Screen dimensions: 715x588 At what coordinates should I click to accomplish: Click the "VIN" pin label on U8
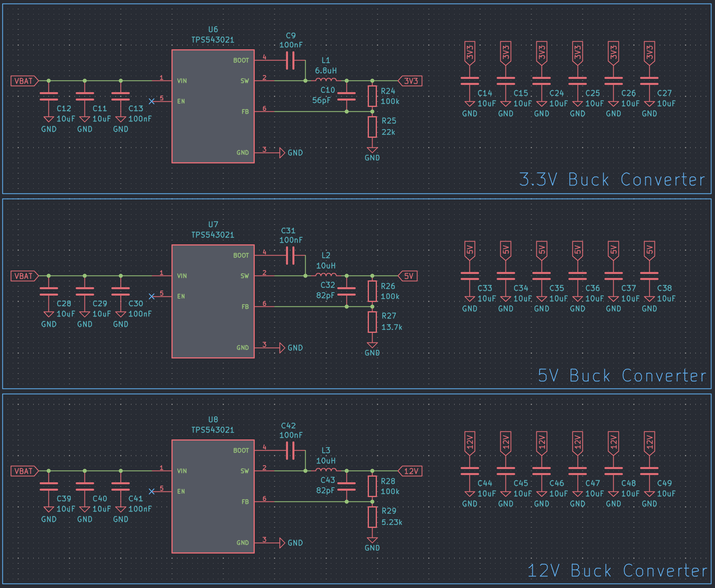pos(182,471)
